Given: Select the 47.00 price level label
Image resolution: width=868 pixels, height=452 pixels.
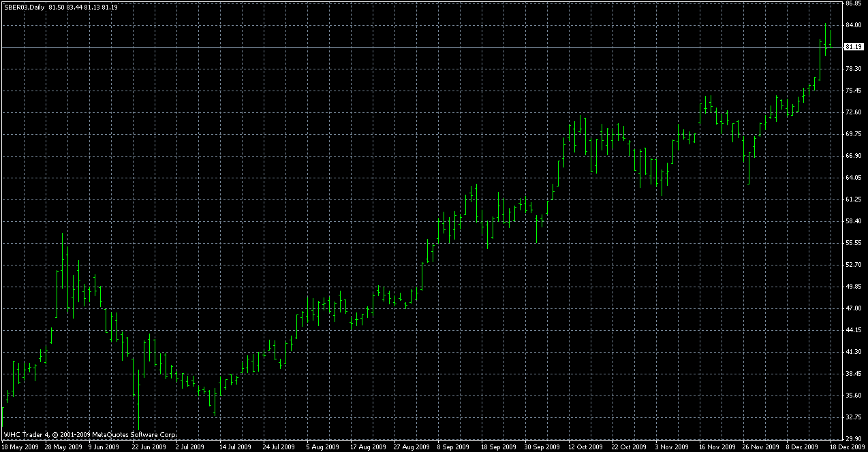Looking at the screenshot, I should [853, 308].
